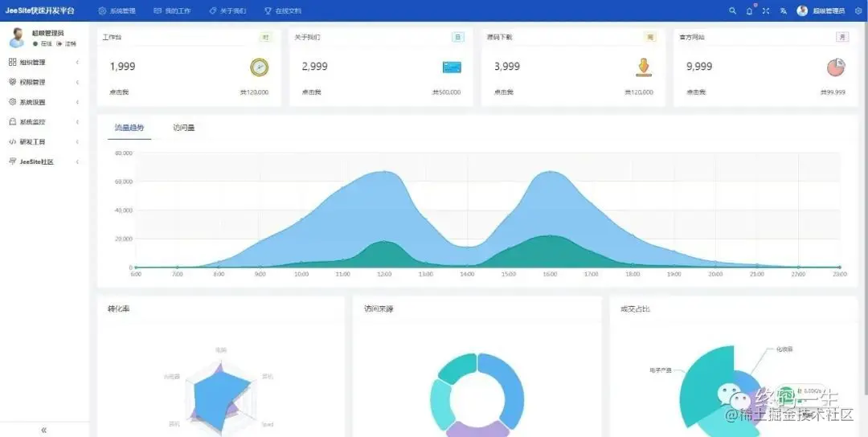Click the 1,999 value in the 工作台 card

[122, 67]
